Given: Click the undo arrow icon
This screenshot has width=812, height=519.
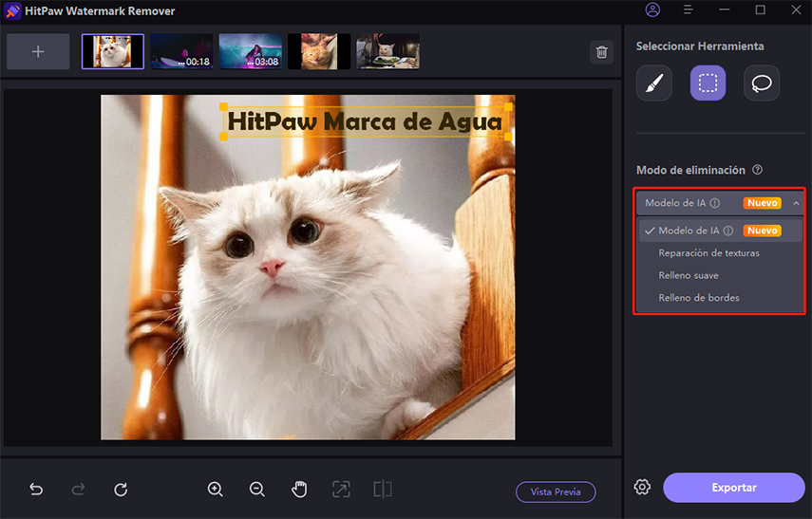Looking at the screenshot, I should (36, 490).
